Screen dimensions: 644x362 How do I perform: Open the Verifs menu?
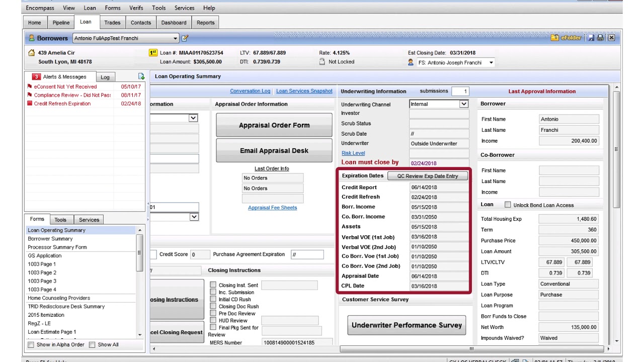(x=136, y=8)
